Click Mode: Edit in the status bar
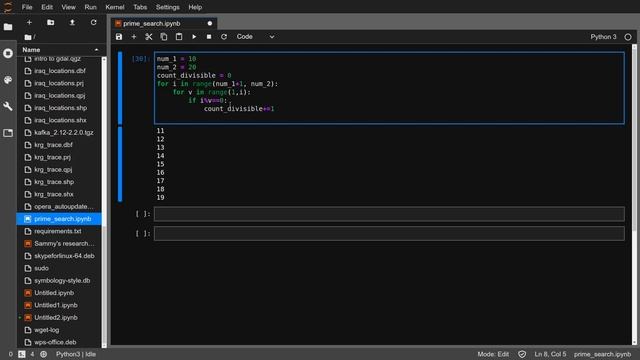The width and height of the screenshot is (640, 360). coord(493,354)
